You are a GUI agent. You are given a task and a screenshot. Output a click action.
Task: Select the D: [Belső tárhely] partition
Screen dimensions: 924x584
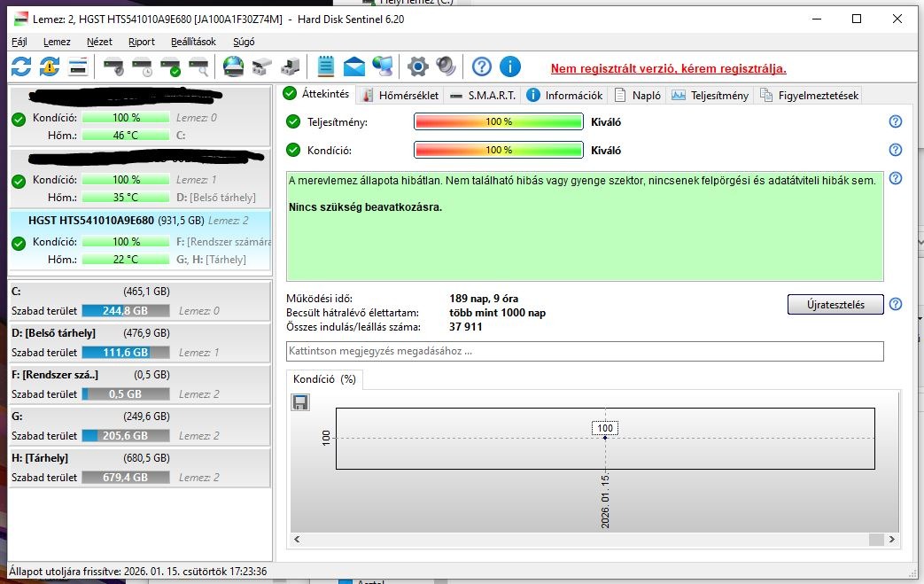point(140,343)
